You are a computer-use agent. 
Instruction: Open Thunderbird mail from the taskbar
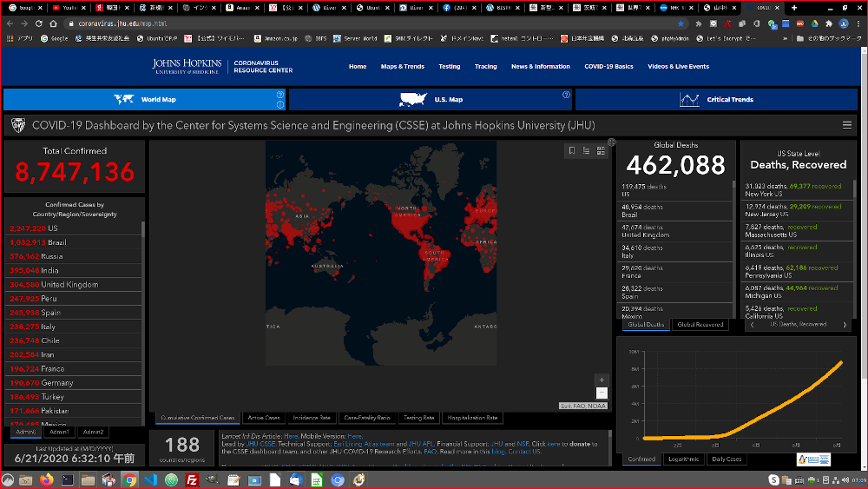[x=296, y=479]
